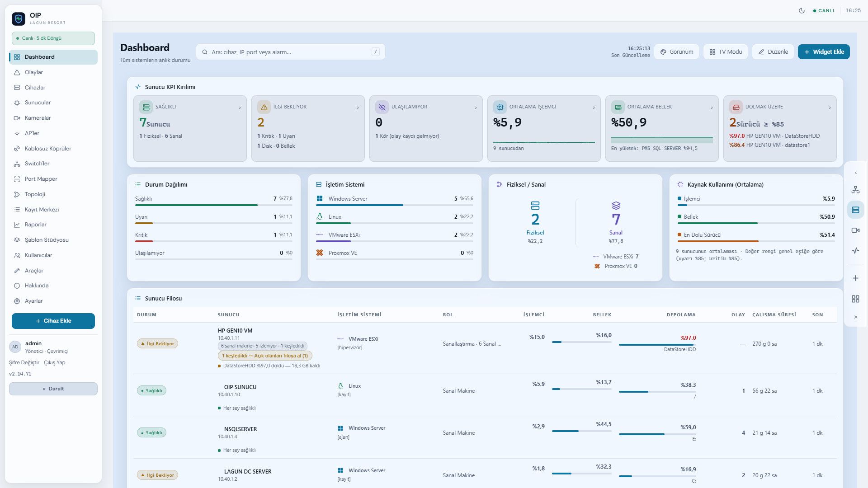Click Şablon Stüdyosu layers icon
Image resolution: width=868 pixels, height=488 pixels.
pyautogui.click(x=17, y=240)
